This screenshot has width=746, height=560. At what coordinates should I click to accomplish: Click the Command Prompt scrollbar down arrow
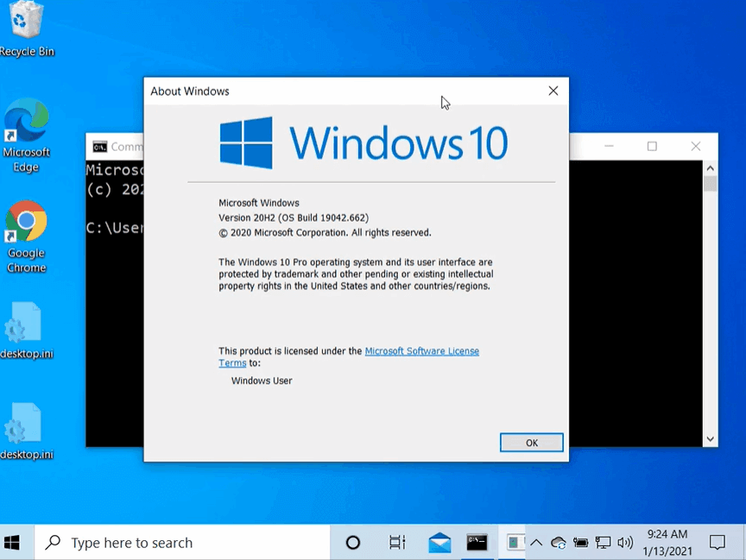(710, 439)
